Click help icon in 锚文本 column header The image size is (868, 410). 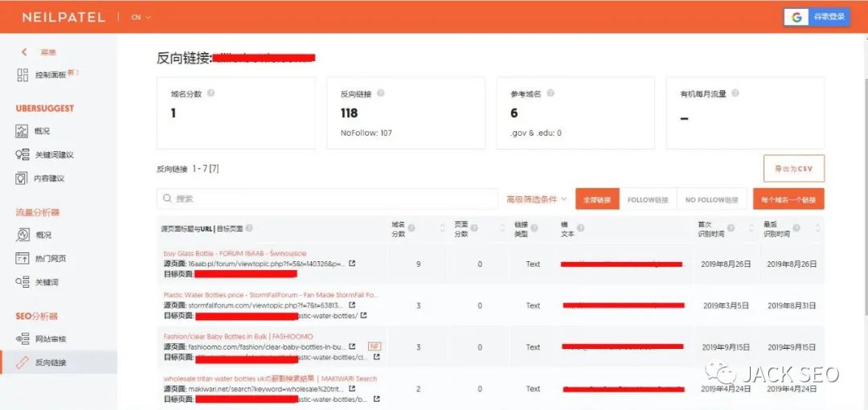(x=580, y=228)
